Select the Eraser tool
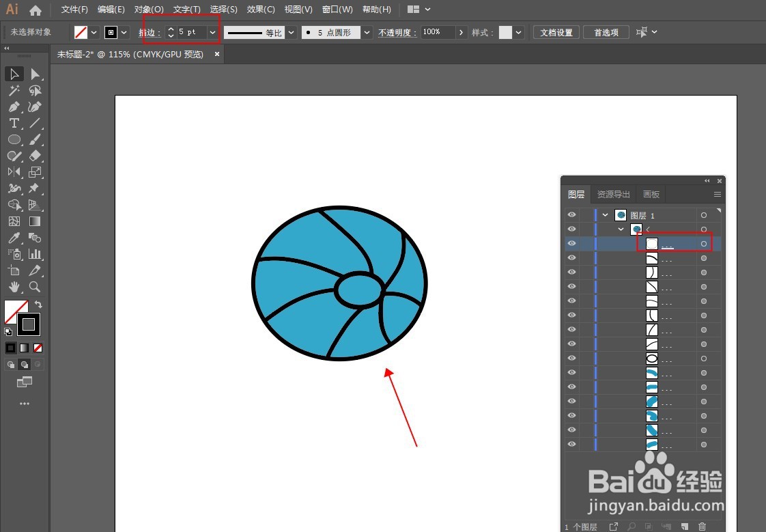This screenshot has height=532, width=766. point(35,156)
